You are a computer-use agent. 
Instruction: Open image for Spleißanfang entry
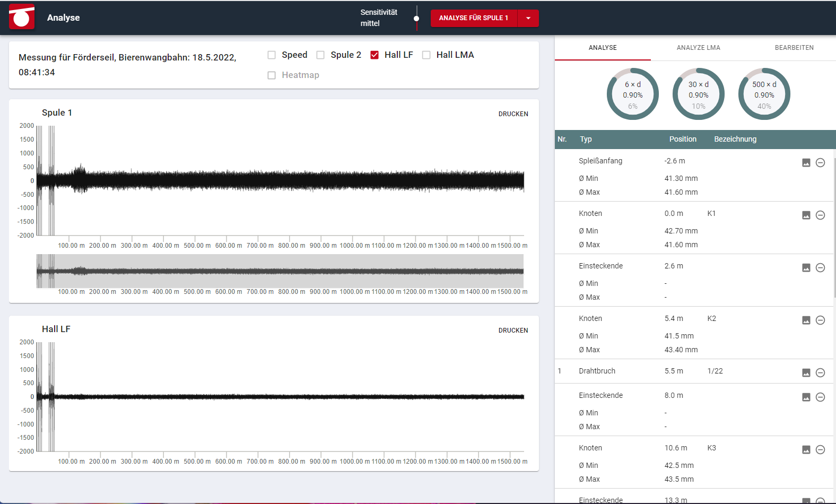pos(806,163)
